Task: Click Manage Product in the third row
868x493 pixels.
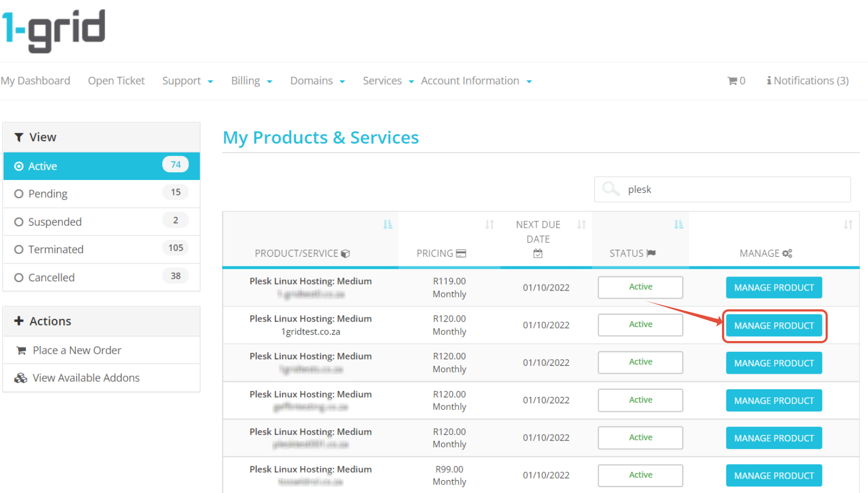Action: click(774, 364)
